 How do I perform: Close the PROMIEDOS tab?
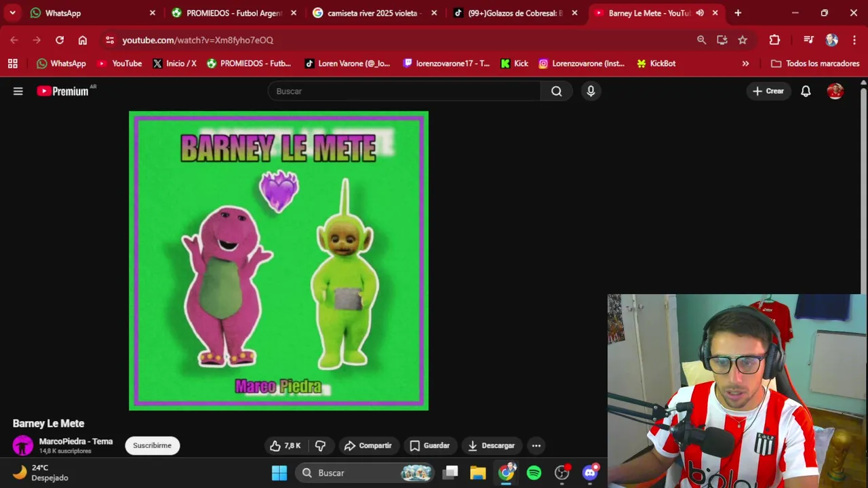(293, 13)
